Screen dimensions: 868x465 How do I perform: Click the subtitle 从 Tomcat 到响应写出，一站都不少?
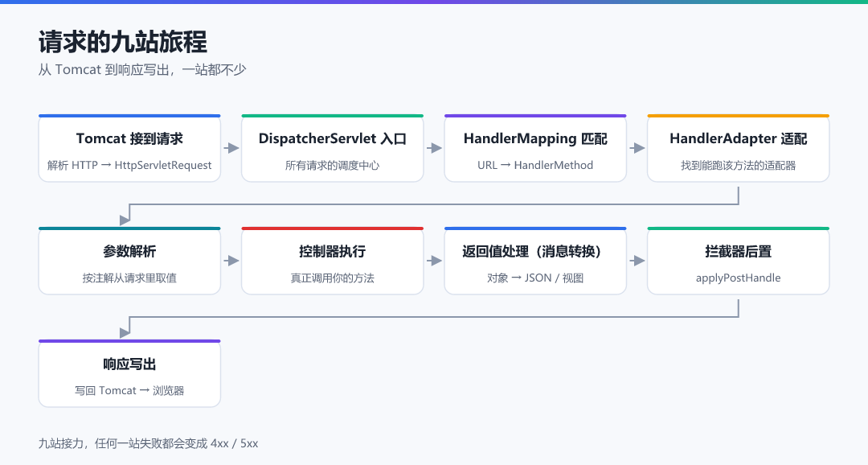[142, 70]
